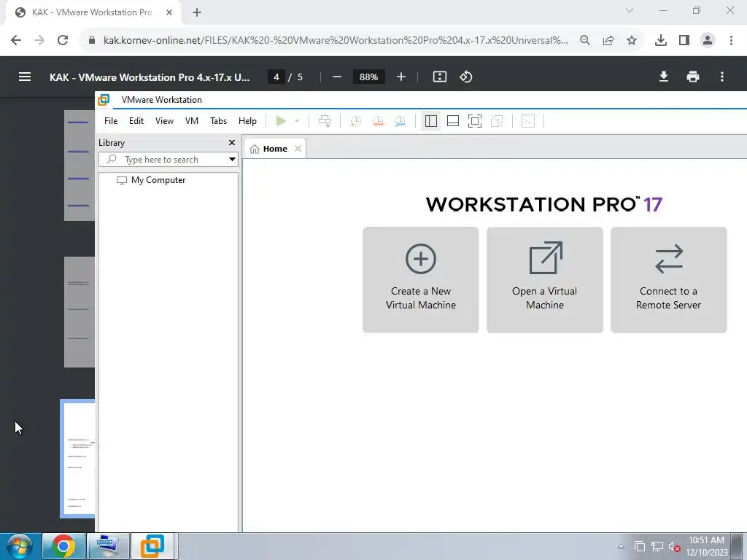Viewport: 747px width, 560px height.
Task: Click Chrome icon in taskbar
Action: click(x=64, y=546)
